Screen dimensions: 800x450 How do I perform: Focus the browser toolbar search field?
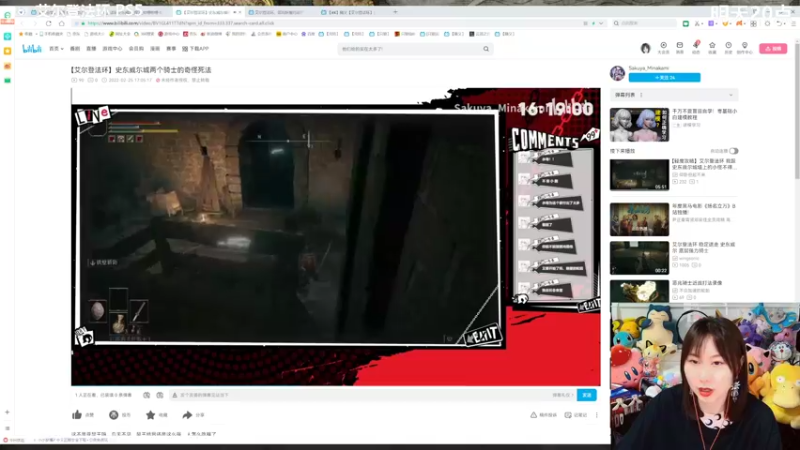[644, 23]
